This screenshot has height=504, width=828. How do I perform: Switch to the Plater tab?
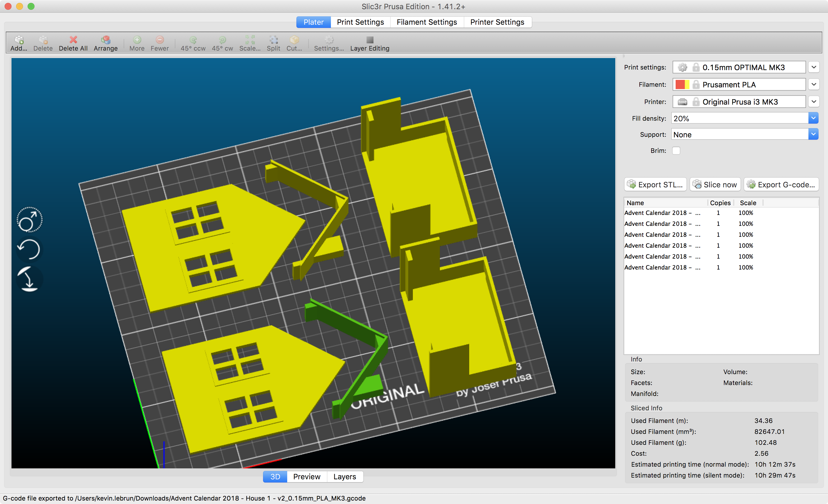click(314, 22)
